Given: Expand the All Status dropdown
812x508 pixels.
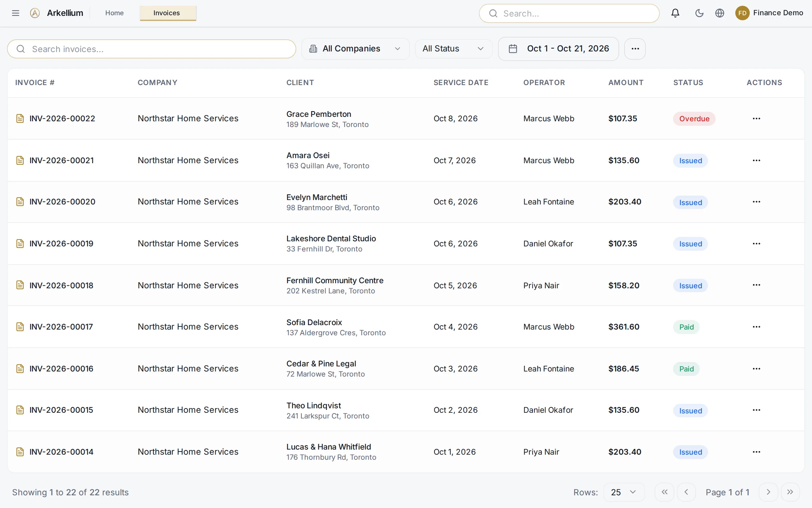Looking at the screenshot, I should [454, 49].
